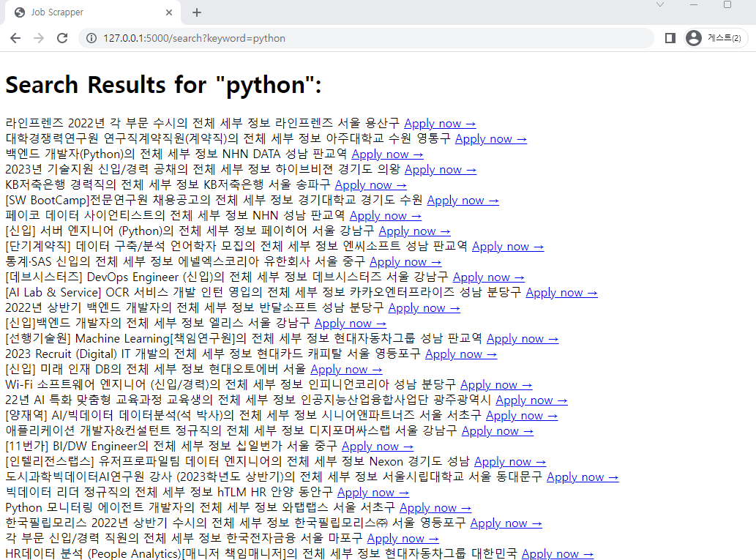This screenshot has height=560, width=756.
Task: Apply now for 현대오토에버 미래 인재 DB job
Action: pos(347,370)
